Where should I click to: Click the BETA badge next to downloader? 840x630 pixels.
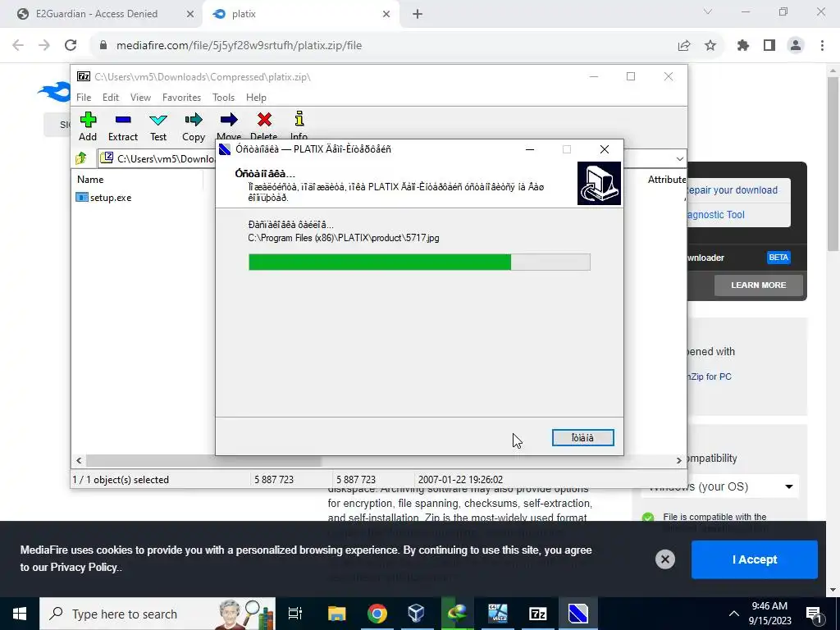click(778, 258)
